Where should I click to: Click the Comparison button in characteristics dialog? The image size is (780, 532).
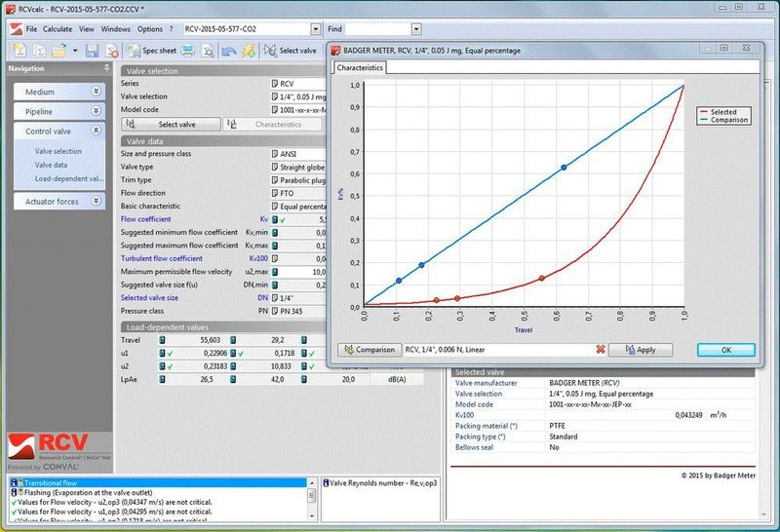pyautogui.click(x=370, y=350)
